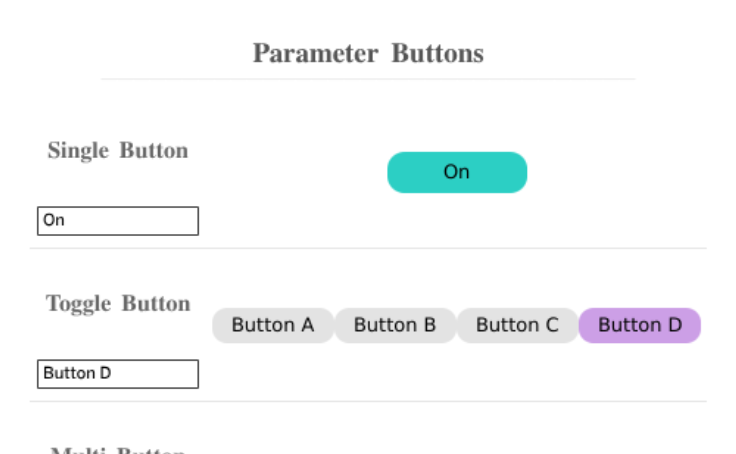Select Button B in the toggle group
The image size is (736, 454).
coord(395,325)
